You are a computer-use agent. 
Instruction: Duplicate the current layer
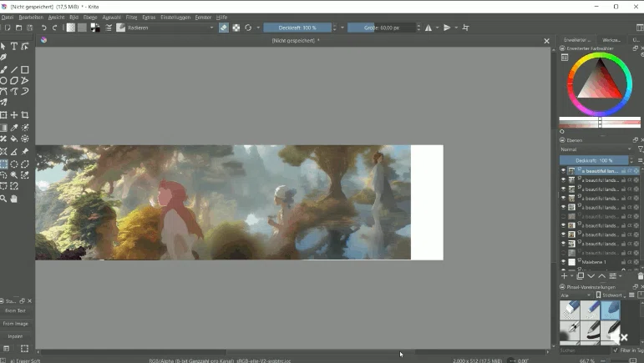[581, 276]
